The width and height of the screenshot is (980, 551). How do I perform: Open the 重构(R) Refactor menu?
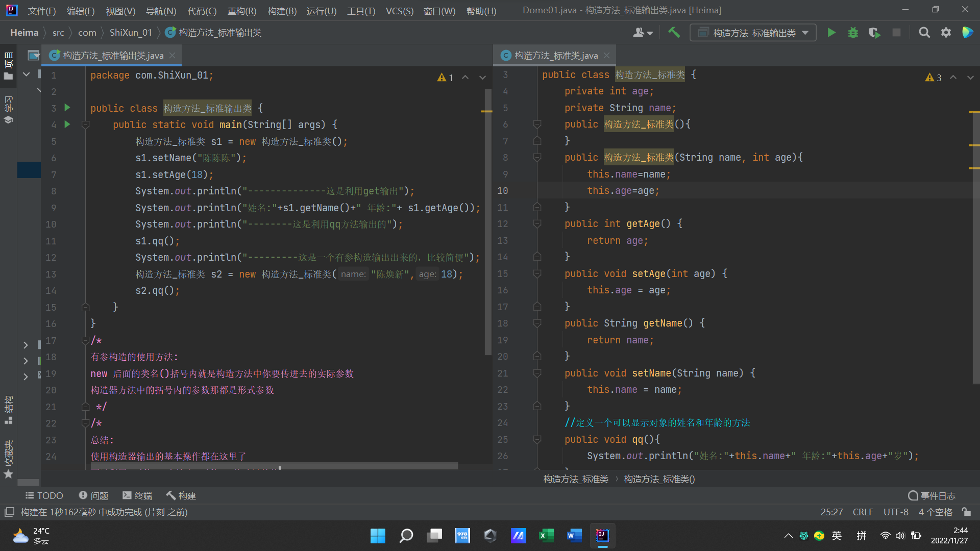(x=241, y=11)
